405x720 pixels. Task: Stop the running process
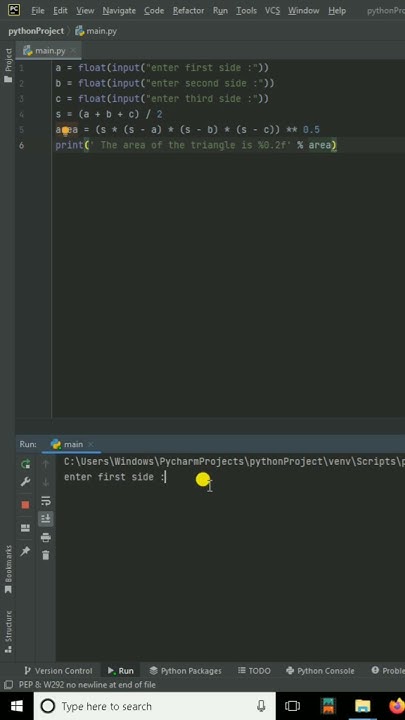pyautogui.click(x=25, y=505)
